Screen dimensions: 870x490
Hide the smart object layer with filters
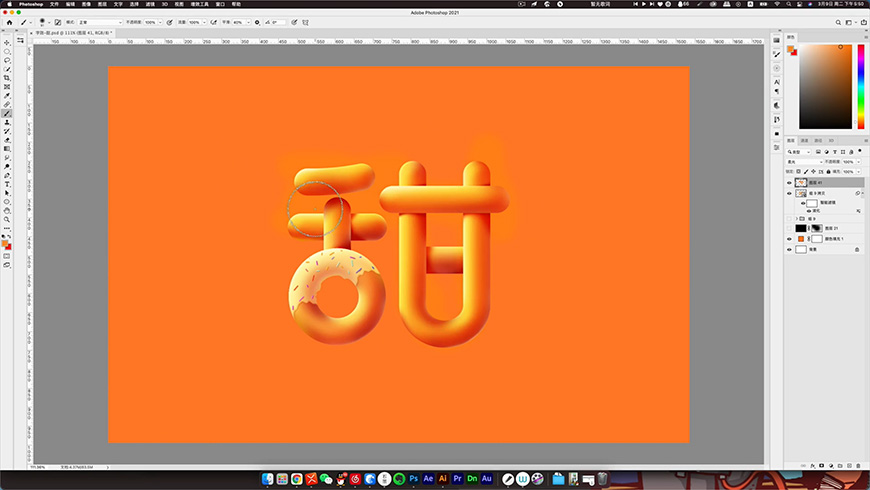[x=789, y=193]
